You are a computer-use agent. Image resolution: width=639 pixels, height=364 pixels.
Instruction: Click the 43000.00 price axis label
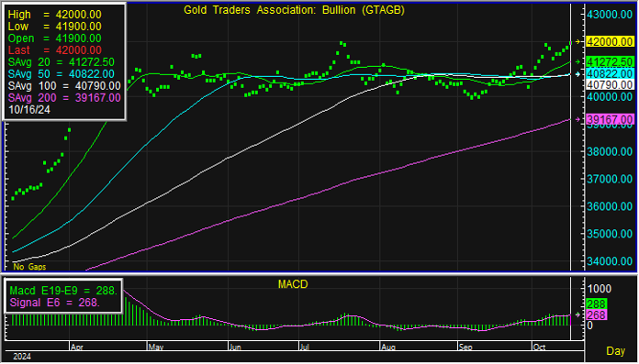coord(610,15)
